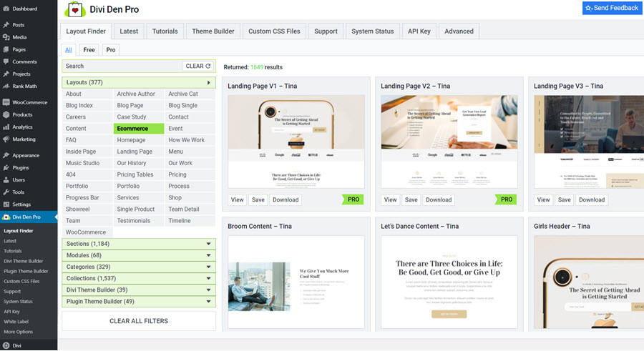Click the CLEAR search button
This screenshot has height=351, width=644.
[x=198, y=66]
